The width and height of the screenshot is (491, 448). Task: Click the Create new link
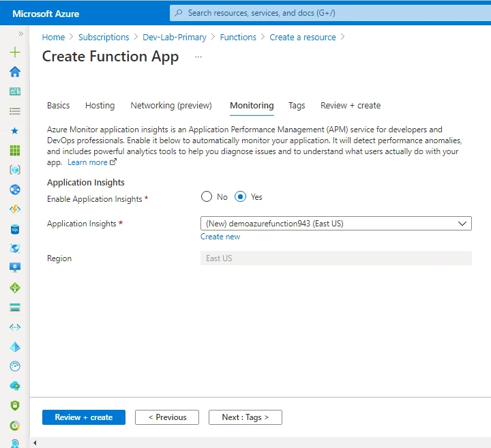tap(220, 237)
